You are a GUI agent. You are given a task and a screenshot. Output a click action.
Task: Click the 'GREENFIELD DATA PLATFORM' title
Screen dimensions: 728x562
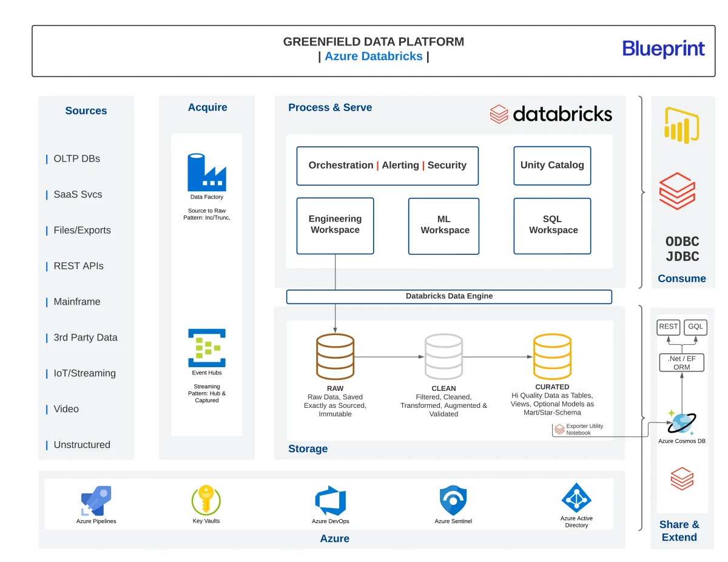pos(374,42)
